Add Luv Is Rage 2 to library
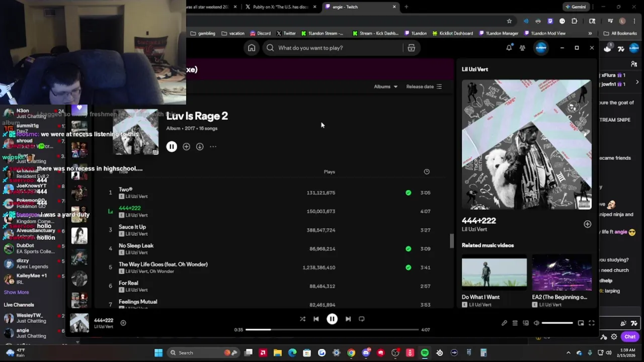This screenshot has height=362, width=644. pyautogui.click(x=186, y=146)
